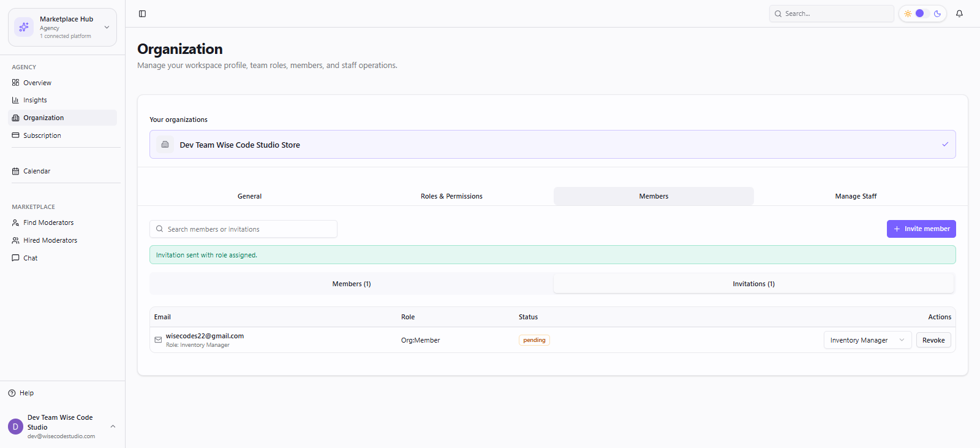The image size is (980, 448).
Task: Show the Members (1) list
Action: point(352,284)
